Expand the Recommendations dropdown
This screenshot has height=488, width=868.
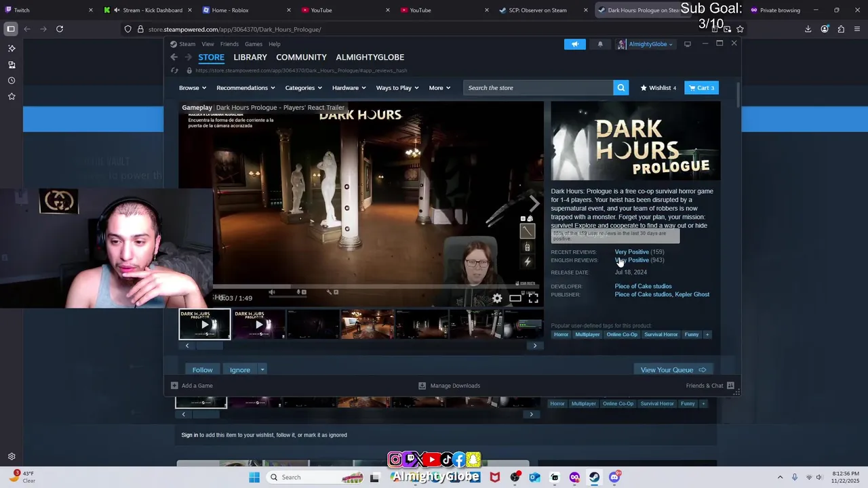245,87
